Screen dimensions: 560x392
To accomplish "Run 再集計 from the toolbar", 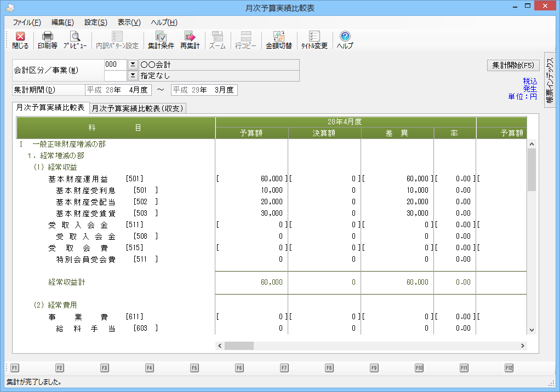I will (x=190, y=37).
